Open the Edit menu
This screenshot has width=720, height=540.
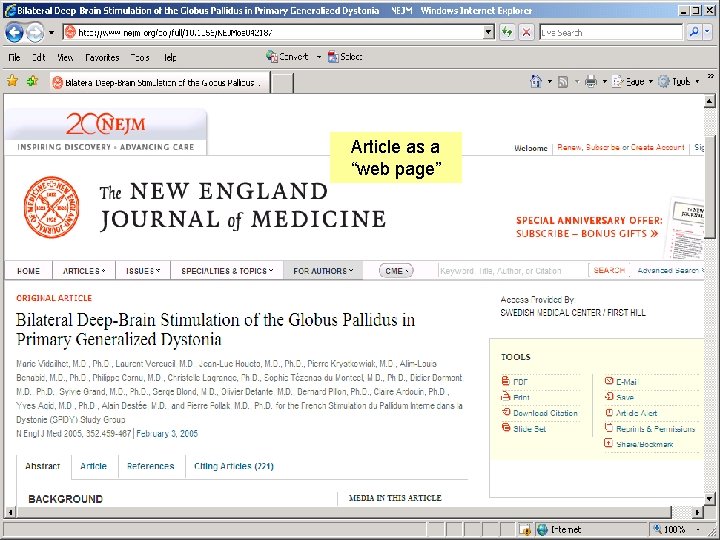[39, 57]
